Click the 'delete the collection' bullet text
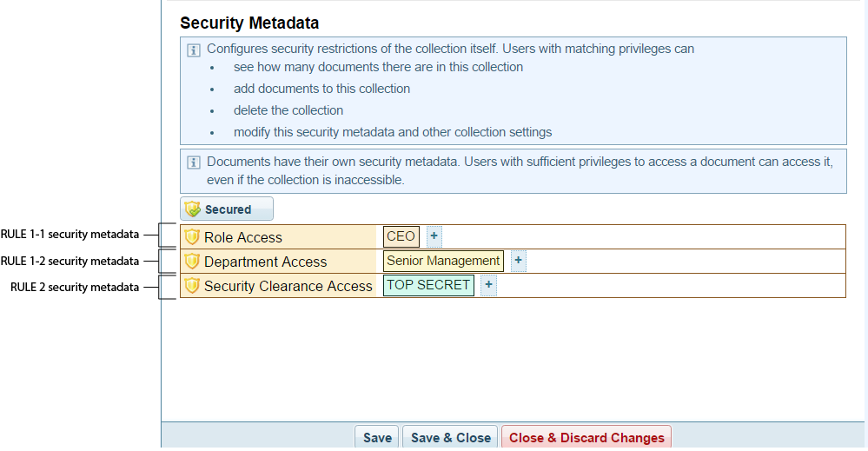Image resolution: width=868 pixels, height=451 pixels. point(288,110)
